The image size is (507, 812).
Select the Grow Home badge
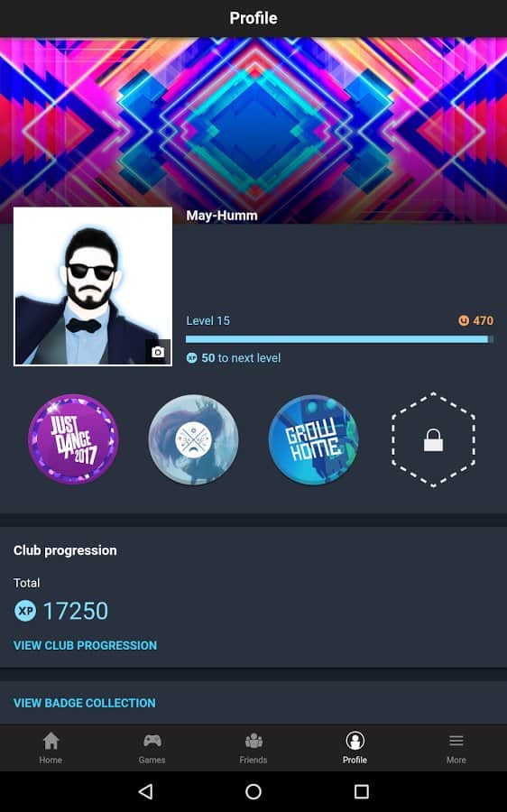coord(313,439)
